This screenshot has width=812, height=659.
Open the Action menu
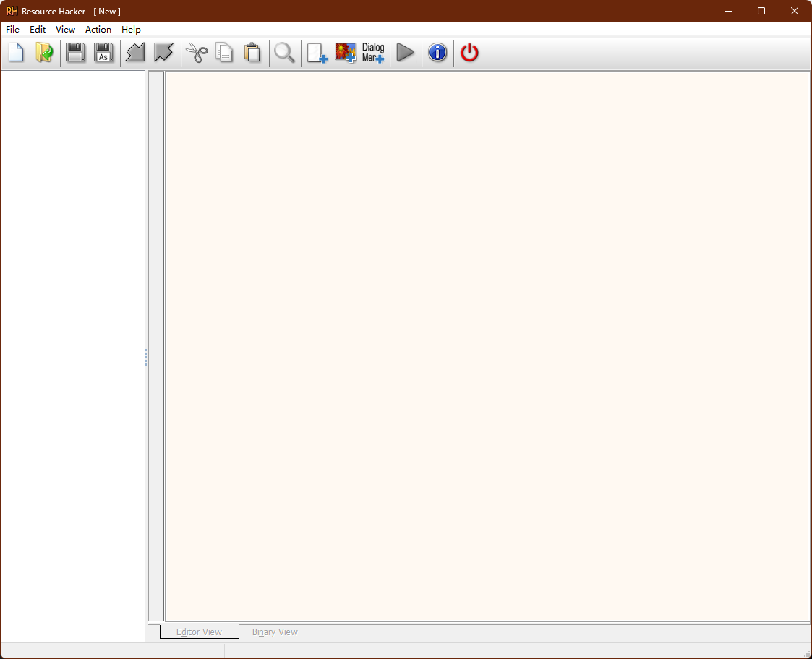coord(98,30)
